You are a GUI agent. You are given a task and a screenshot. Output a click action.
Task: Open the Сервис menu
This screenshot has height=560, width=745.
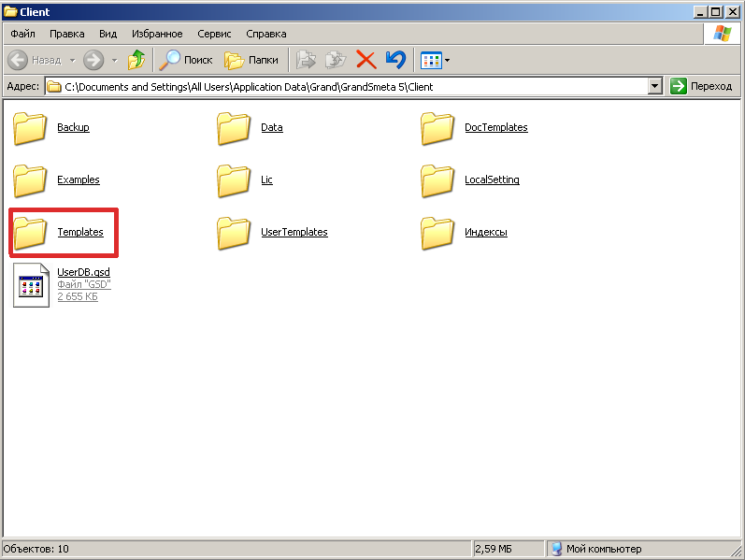coord(214,34)
